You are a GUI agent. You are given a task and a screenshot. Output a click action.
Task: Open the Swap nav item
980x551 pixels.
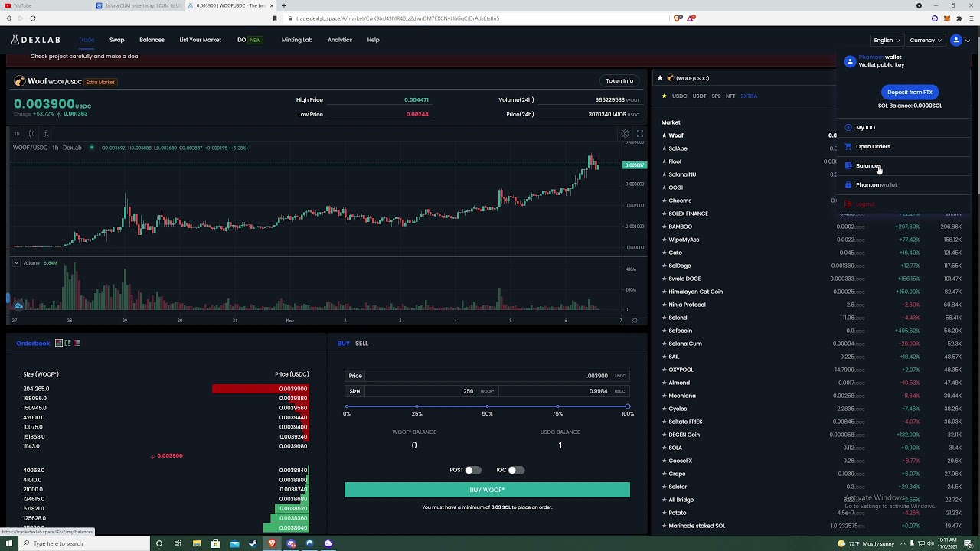coord(116,40)
